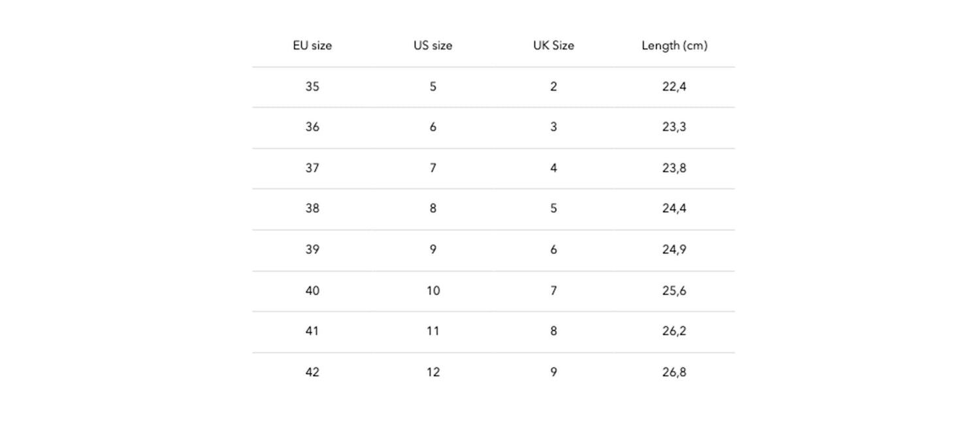
Task: Click US size 11 cell
Action: click(x=433, y=331)
